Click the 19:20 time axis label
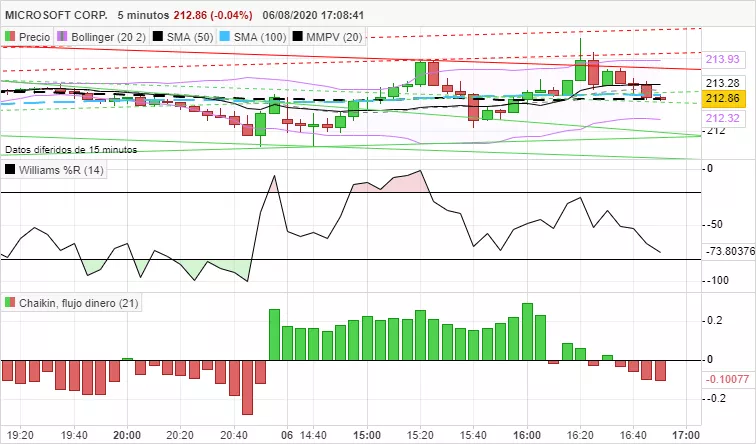This screenshot has height=444, width=756. click(21, 435)
